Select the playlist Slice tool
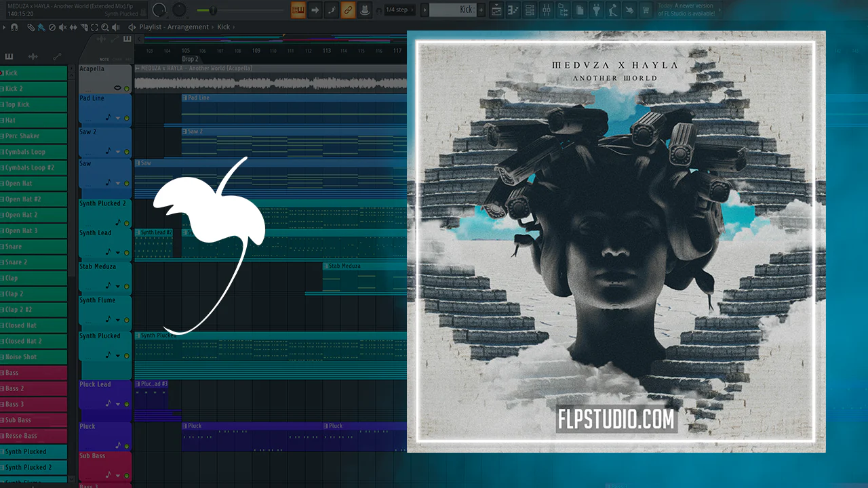 (84, 27)
